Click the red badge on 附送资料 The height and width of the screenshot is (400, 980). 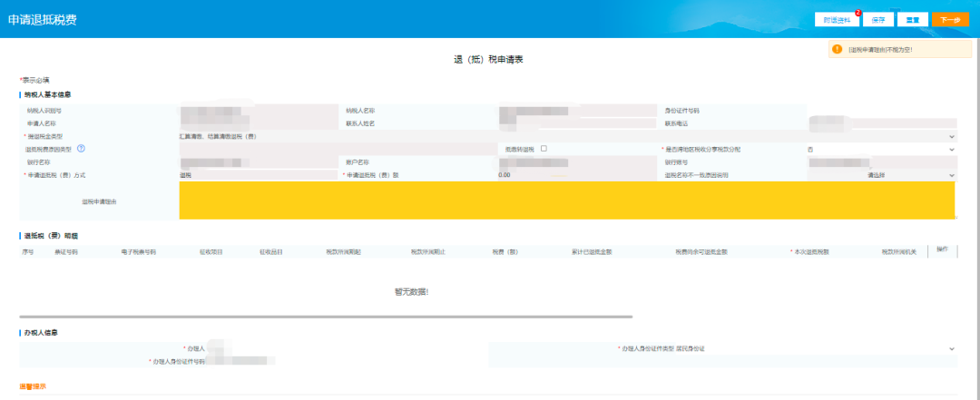(857, 14)
